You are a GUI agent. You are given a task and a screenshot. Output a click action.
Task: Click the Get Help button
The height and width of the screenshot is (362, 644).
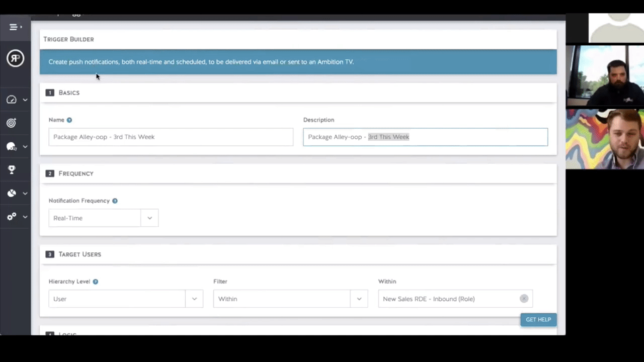(538, 320)
